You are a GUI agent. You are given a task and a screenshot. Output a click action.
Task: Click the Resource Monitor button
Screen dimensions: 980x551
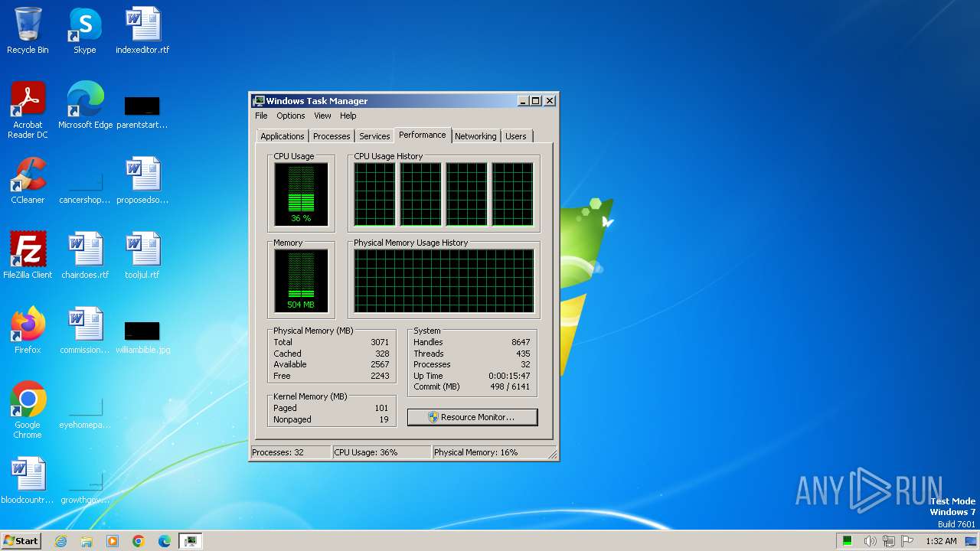[x=472, y=417]
